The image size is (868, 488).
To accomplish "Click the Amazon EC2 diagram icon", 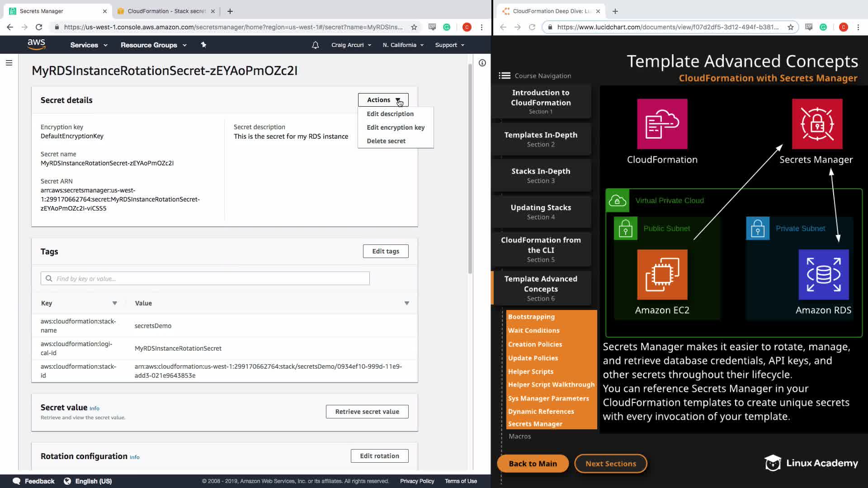I will [662, 275].
